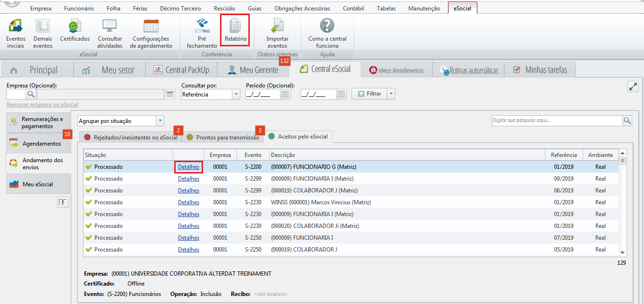Open the Filtrar button's dropdown arrow
Viewport: 644px width, 304px height.
coord(390,94)
